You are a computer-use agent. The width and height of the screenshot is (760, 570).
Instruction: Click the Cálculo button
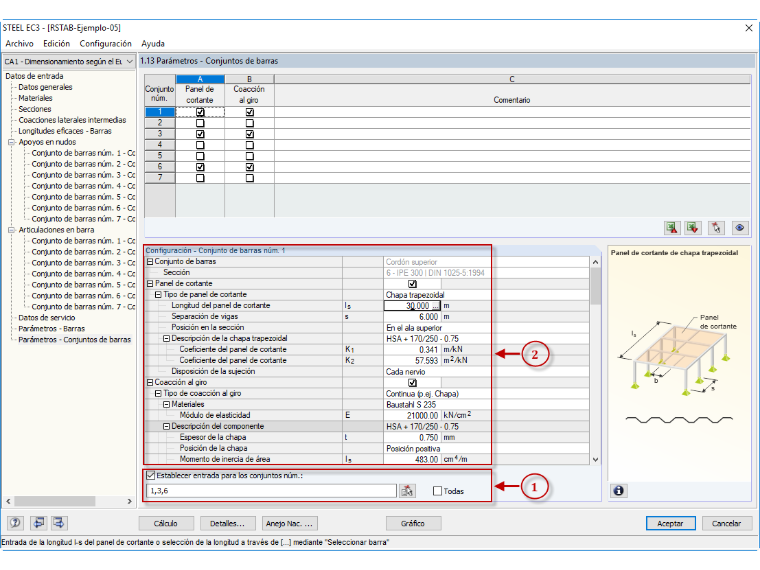pos(166,523)
